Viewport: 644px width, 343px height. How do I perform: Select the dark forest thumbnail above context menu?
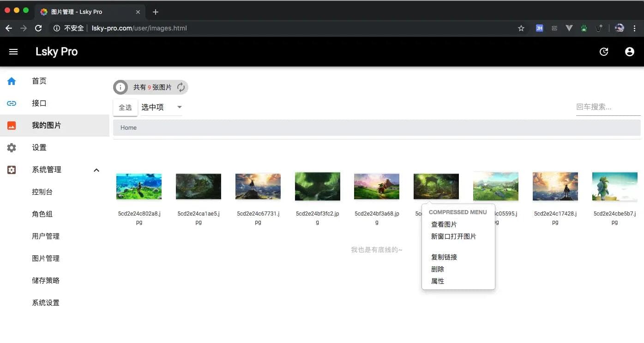pos(436,187)
